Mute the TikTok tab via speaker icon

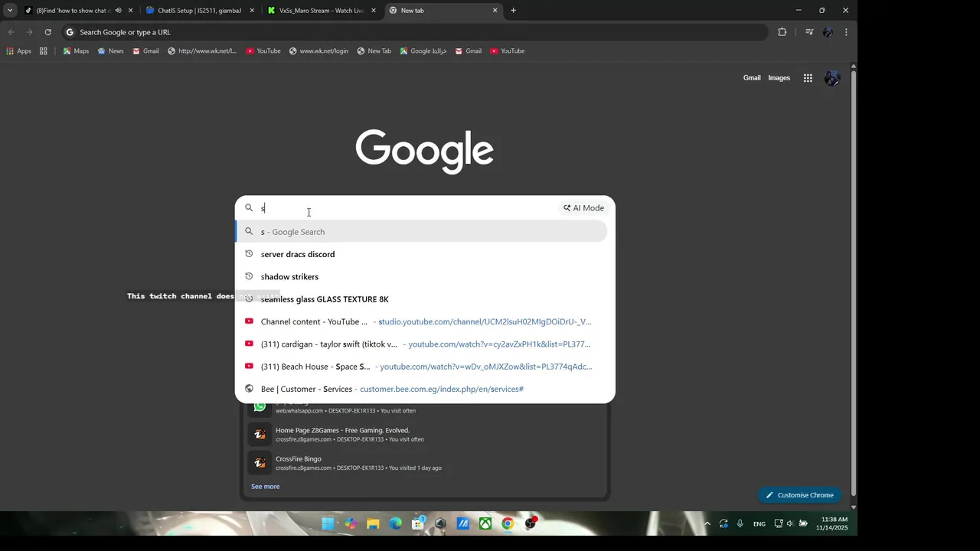[x=118, y=11]
